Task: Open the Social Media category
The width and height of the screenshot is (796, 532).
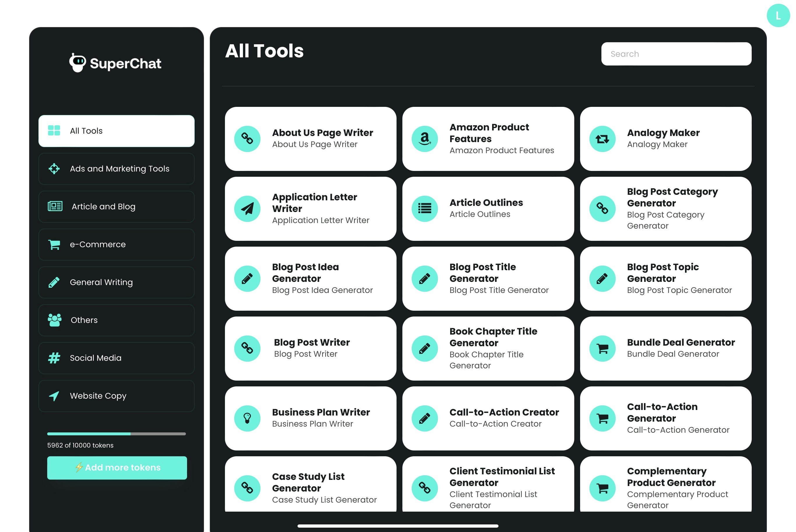Action: (x=117, y=358)
